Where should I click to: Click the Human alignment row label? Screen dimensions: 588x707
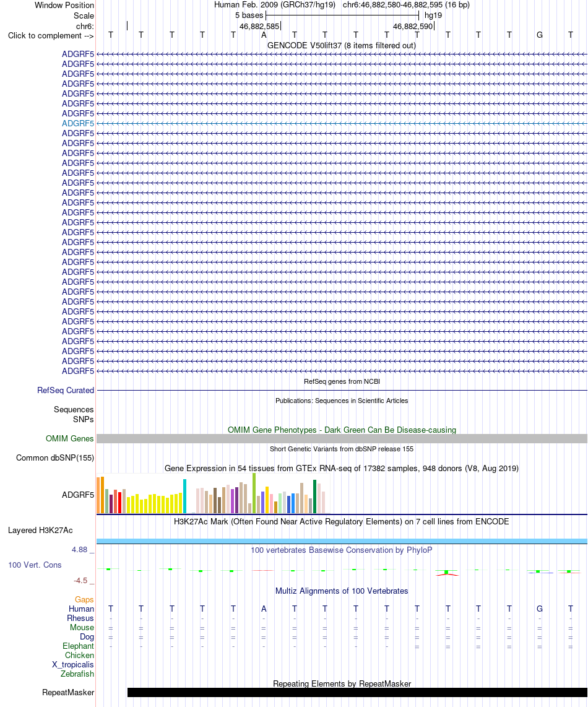coord(81,609)
